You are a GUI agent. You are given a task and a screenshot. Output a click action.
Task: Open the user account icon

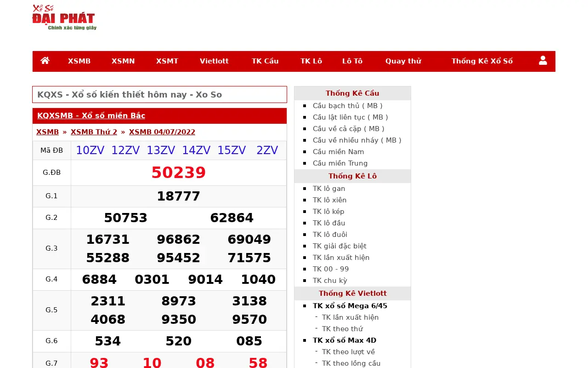click(543, 61)
